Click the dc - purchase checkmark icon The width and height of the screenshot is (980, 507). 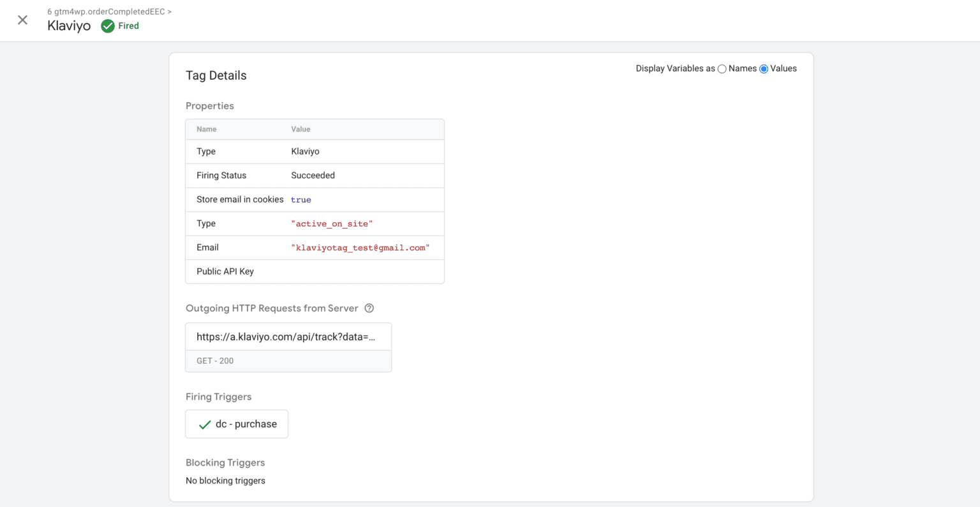(205, 425)
